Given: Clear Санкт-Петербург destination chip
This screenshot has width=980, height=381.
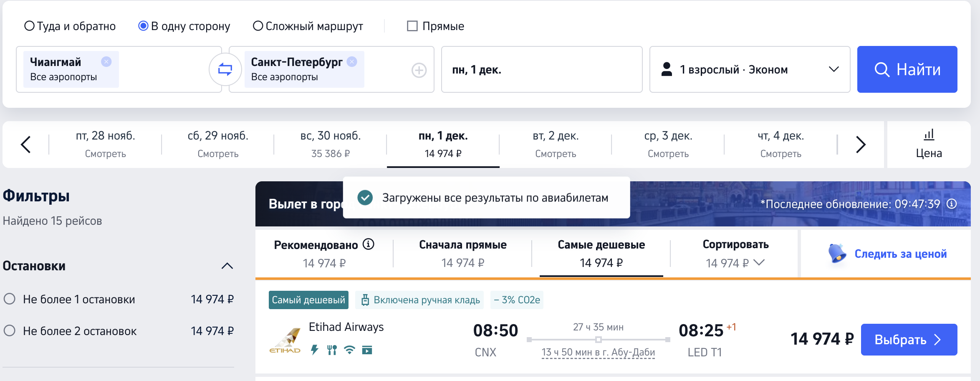Looking at the screenshot, I should tap(352, 62).
